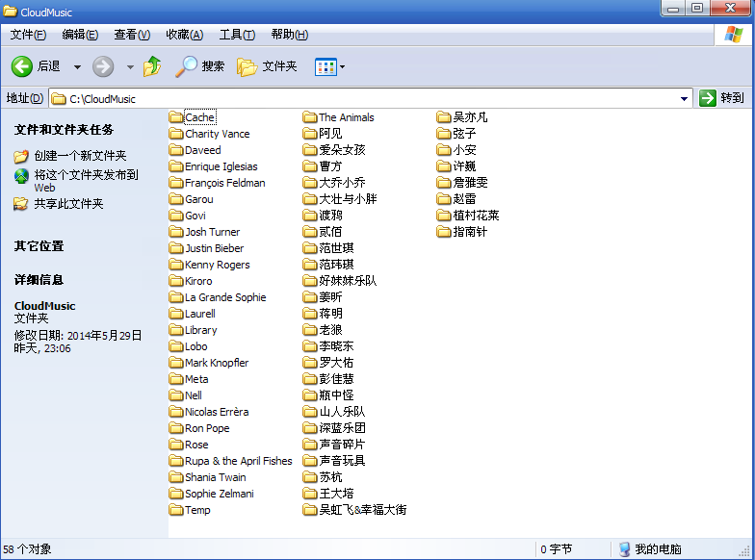Select the Ron Pope folder name

pos(207,428)
